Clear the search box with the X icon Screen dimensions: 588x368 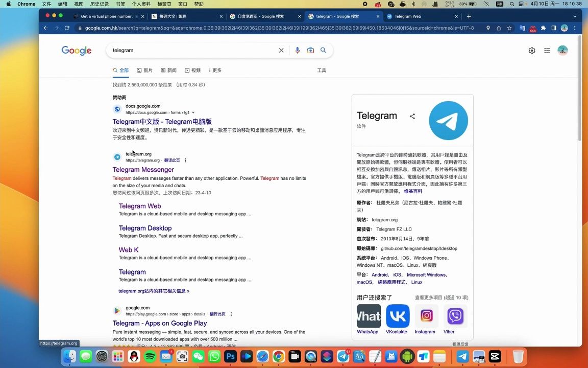281,50
